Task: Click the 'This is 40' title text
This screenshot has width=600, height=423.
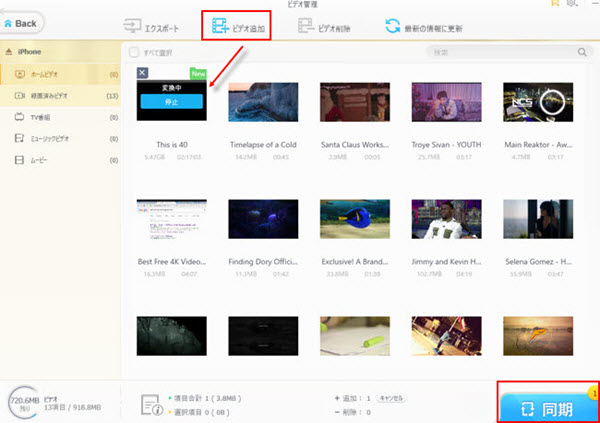Action: coord(172,145)
